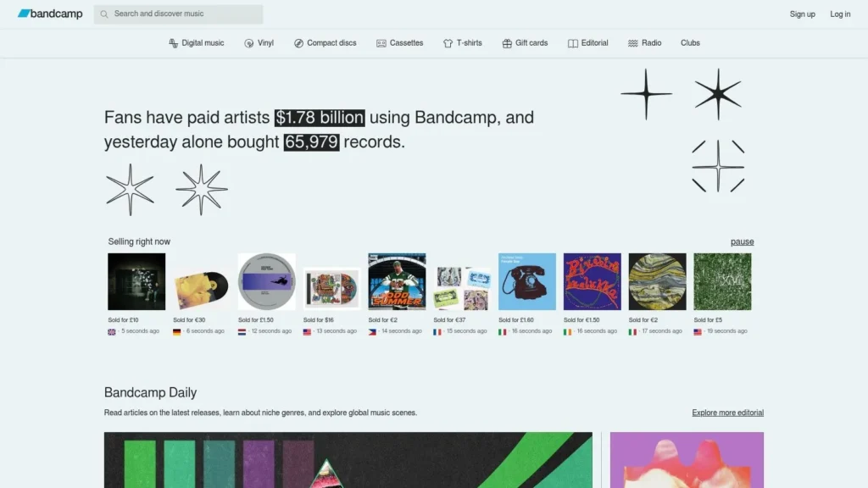868x488 pixels.
Task: Click the 'Sold for €37' text
Action: [449, 320]
